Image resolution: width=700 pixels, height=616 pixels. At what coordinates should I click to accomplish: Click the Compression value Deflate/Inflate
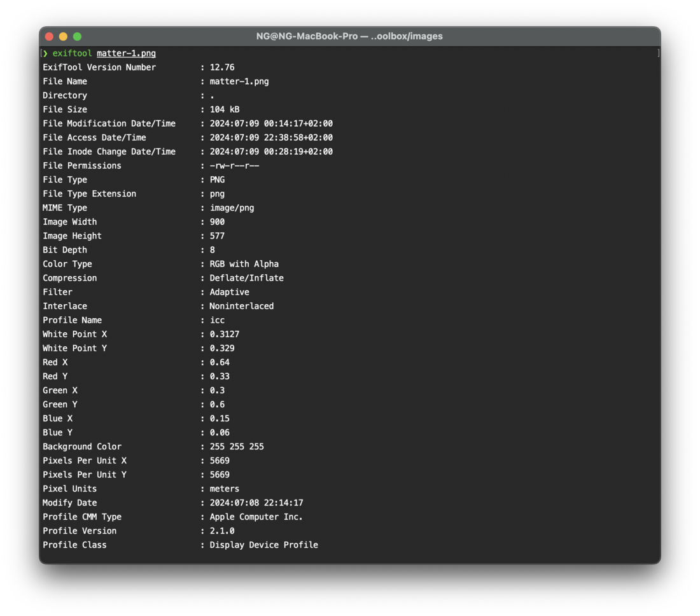pos(247,278)
